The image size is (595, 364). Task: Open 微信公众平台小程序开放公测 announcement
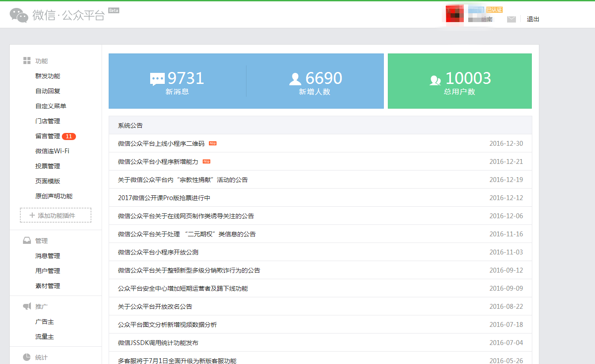point(158,252)
